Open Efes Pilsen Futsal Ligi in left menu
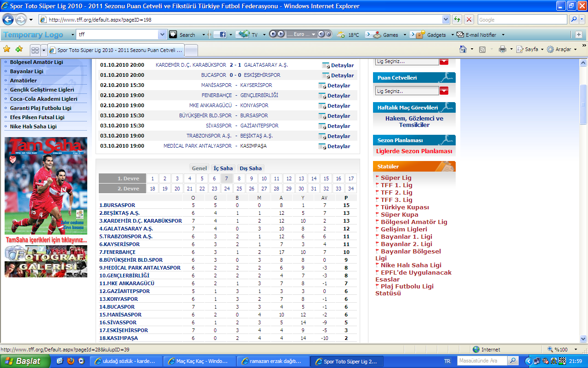Viewport: 588px width, 368px height. coord(37,117)
